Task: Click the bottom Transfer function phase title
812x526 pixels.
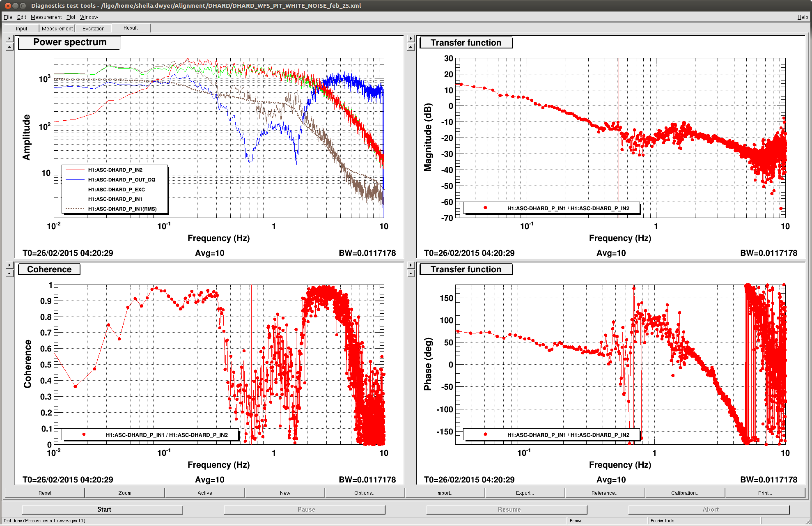Action: click(x=466, y=269)
